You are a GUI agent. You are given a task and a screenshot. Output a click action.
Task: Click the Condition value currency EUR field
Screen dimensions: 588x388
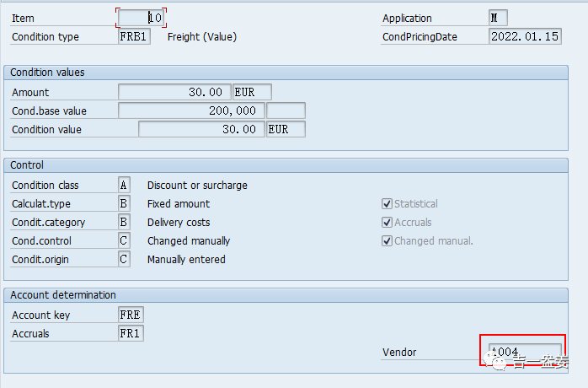click(x=286, y=129)
